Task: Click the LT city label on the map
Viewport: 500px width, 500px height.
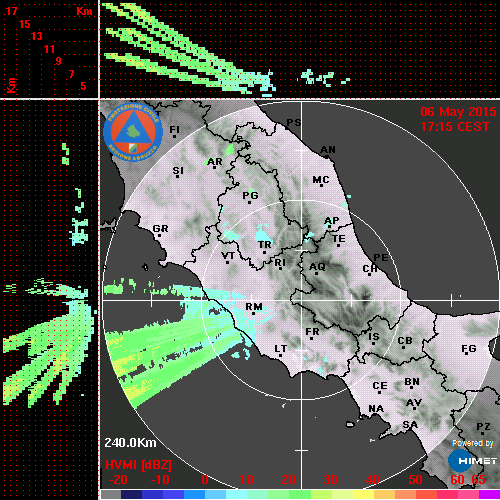Action: click(x=281, y=349)
